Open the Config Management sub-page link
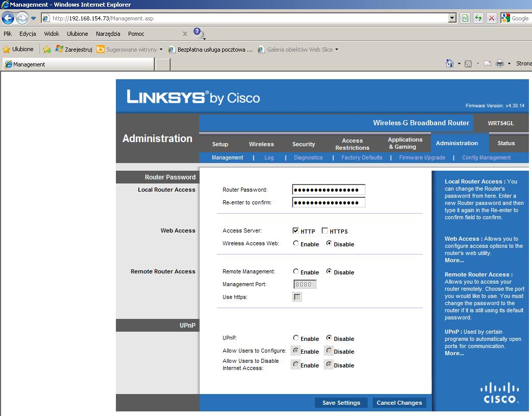The height and width of the screenshot is (416, 532). point(486,157)
